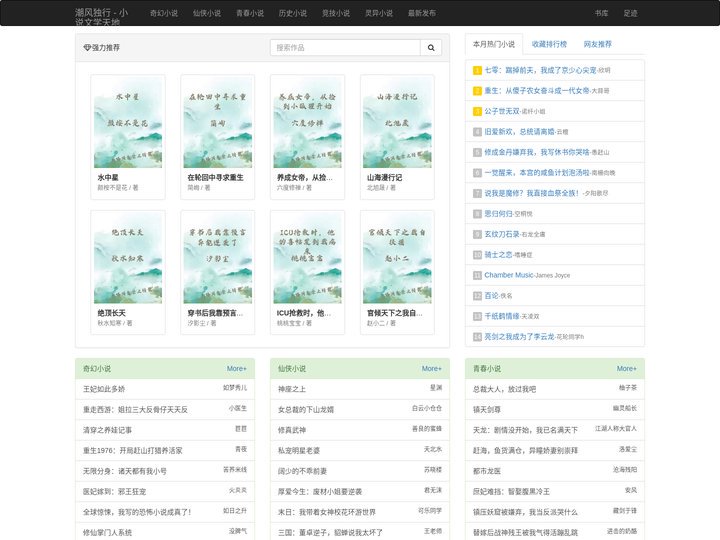Screen dimensions: 720x540
Task: Open the 官倾天下之我自… book cover
Action: tap(397, 259)
